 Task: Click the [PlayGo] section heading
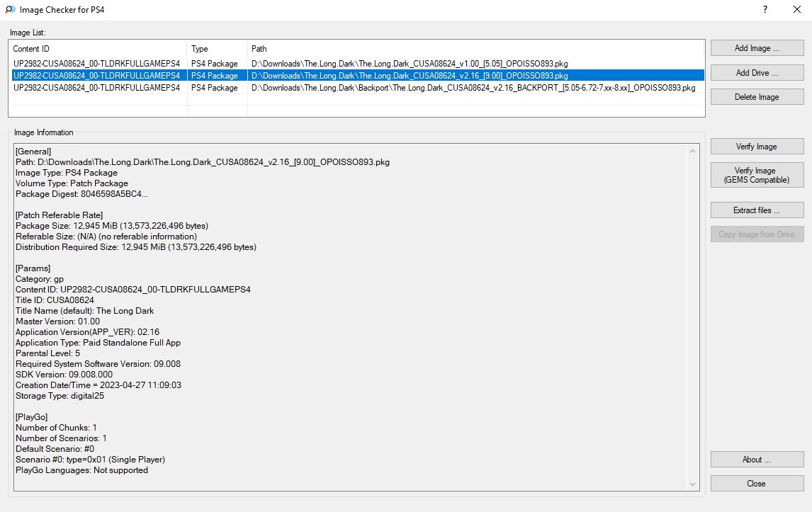(32, 416)
